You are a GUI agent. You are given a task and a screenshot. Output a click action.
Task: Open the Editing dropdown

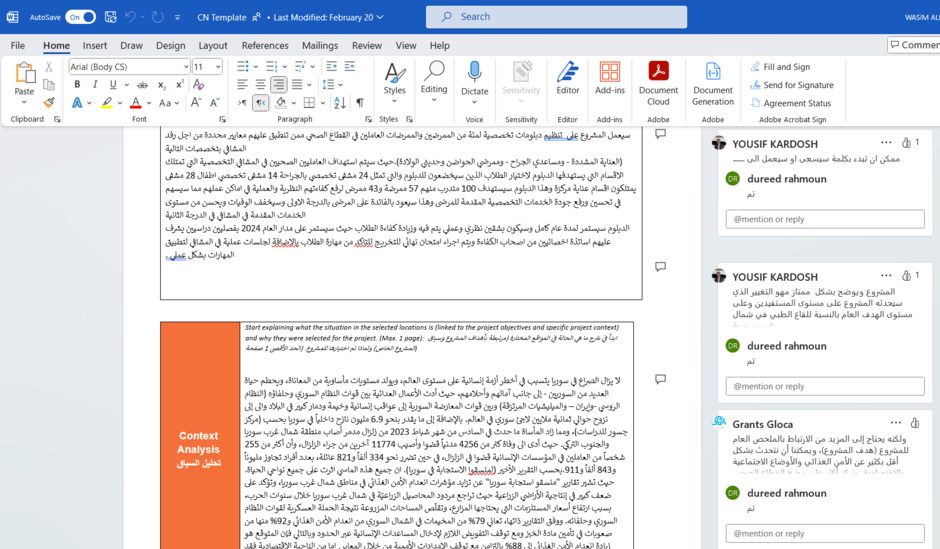[x=434, y=82]
